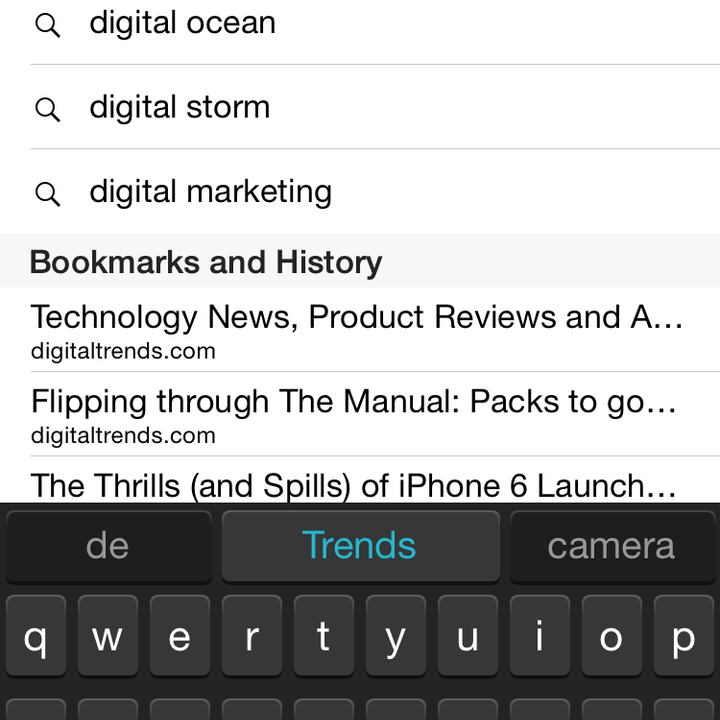Tap the magnifier icon next to digital storm
This screenshot has width=720, height=720.
tap(48, 109)
